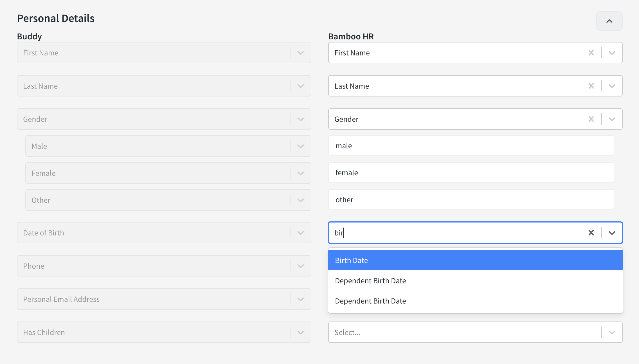Click the "female" value input field
This screenshot has height=364, width=639.
(x=471, y=172)
